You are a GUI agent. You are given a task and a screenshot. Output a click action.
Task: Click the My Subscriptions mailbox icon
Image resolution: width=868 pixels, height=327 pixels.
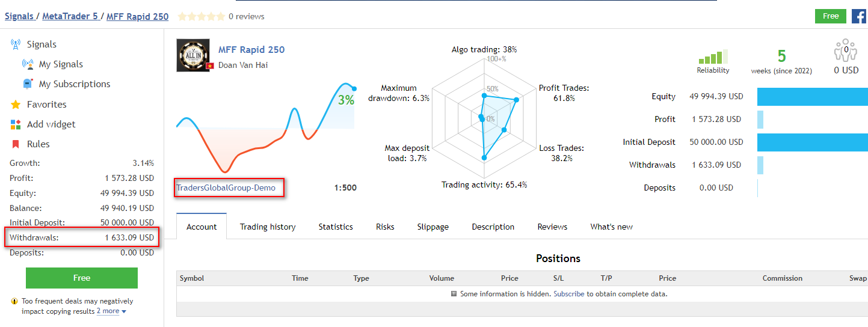(x=28, y=84)
